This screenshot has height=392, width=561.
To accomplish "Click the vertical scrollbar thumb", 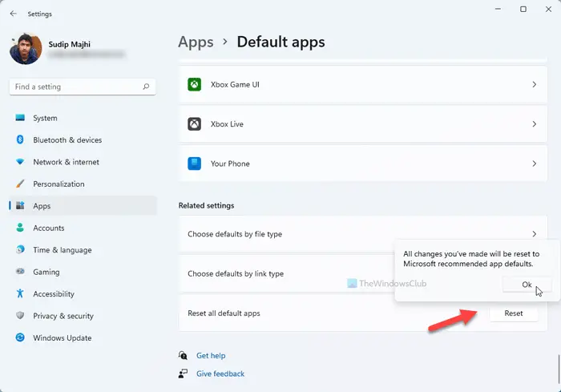I will click(558, 369).
